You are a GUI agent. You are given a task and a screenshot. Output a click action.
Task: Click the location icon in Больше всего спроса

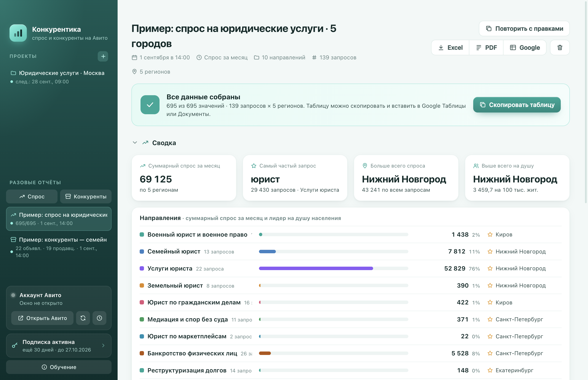coord(365,166)
